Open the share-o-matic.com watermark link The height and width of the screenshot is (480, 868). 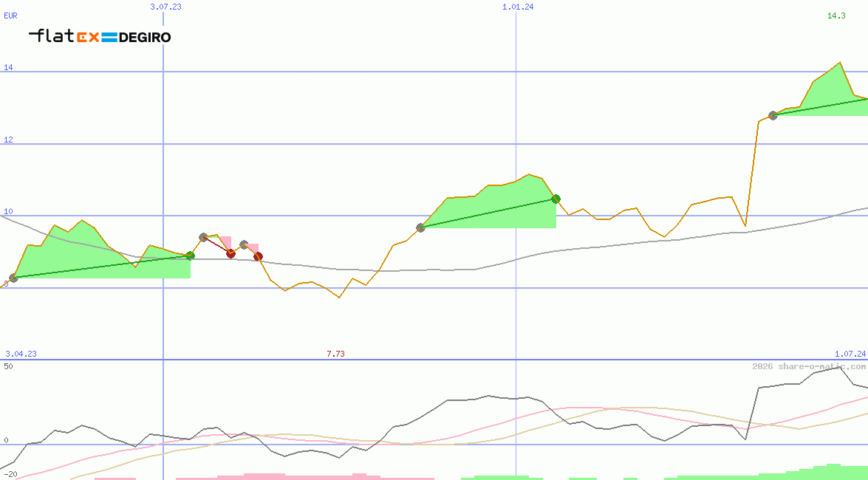tap(809, 366)
